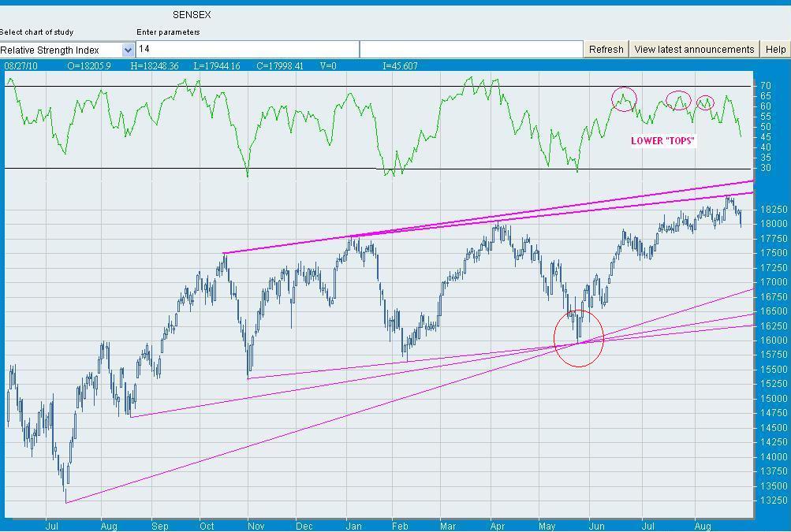791x532 pixels.
Task: Click the 15000 price axis label
Action: (x=774, y=398)
